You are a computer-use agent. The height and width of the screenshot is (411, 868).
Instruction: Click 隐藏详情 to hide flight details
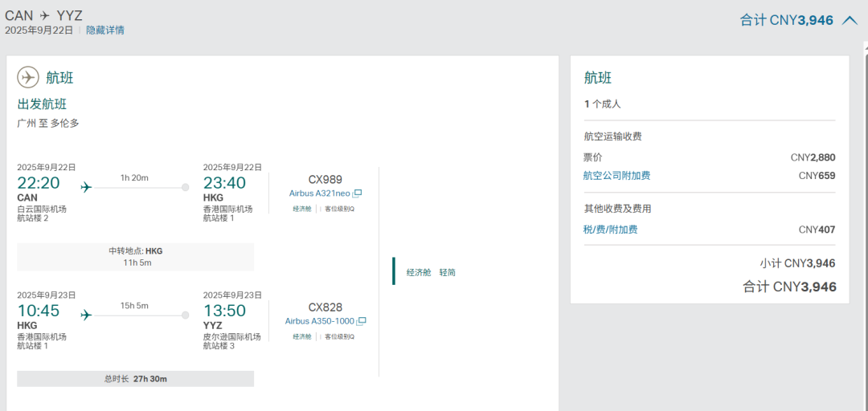pos(105,31)
